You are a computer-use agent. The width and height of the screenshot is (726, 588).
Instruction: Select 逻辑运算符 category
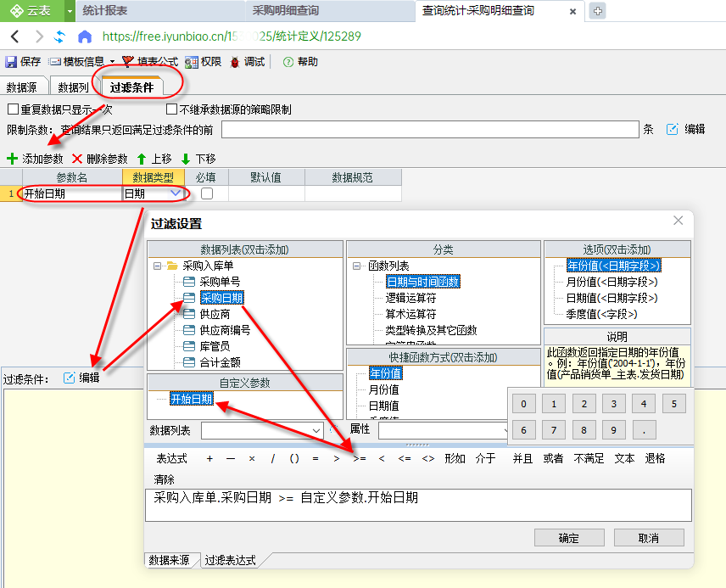pos(410,298)
